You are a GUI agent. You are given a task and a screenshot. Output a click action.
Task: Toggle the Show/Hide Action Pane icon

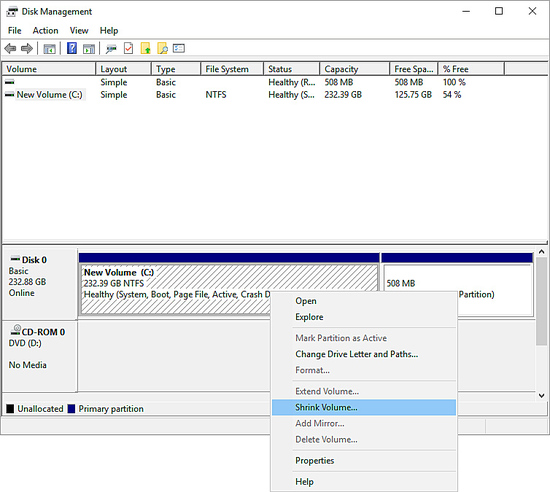89,49
